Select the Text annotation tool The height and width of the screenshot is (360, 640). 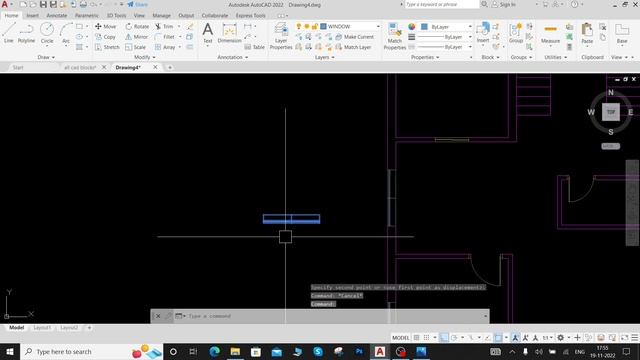click(208, 33)
